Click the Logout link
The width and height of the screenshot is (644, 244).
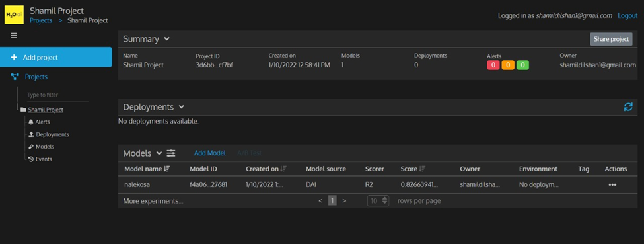(x=627, y=15)
